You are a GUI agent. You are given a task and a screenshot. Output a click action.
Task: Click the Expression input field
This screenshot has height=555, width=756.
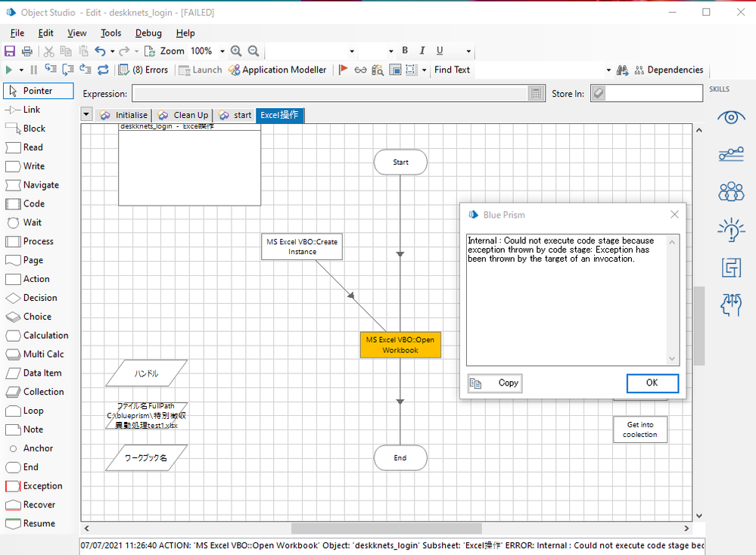[331, 94]
